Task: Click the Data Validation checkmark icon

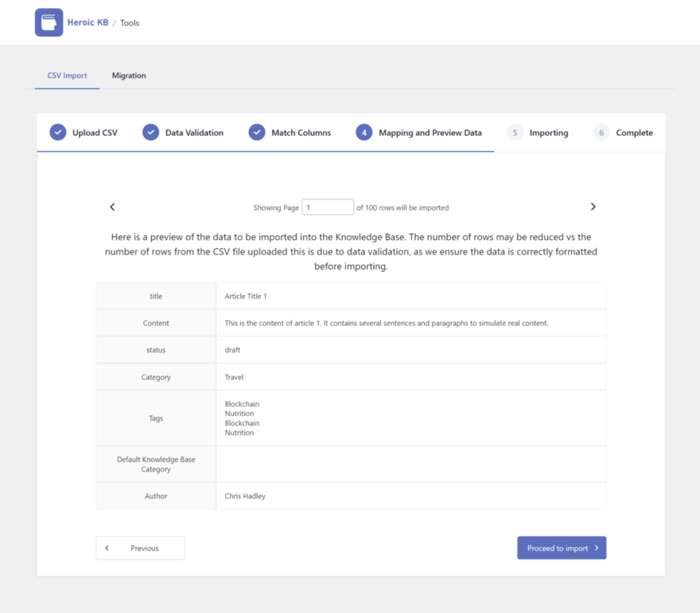Action: click(151, 133)
